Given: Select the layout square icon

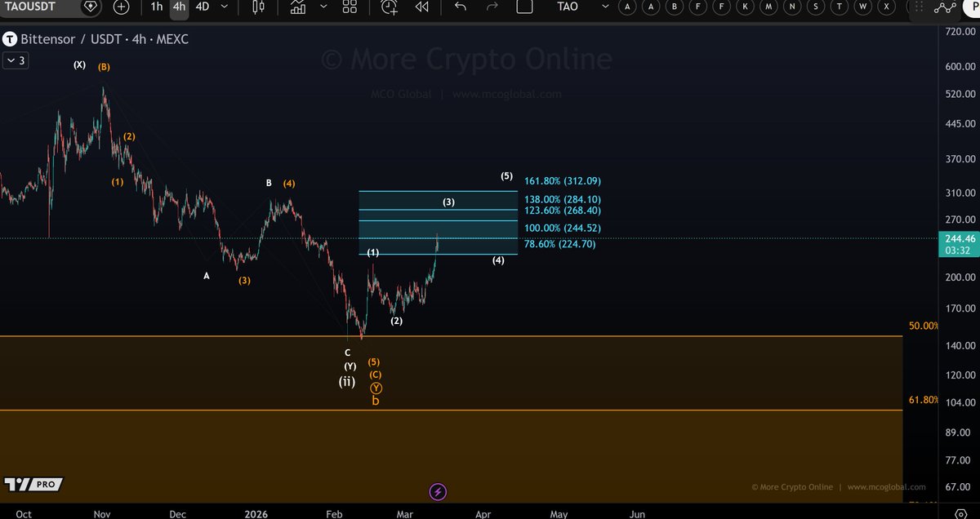Looking at the screenshot, I should [x=524, y=7].
